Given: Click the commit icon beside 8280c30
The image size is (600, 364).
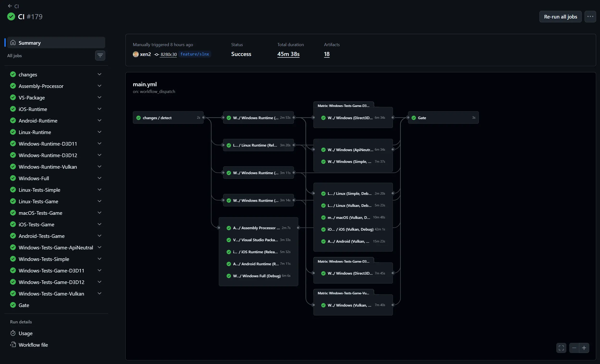Looking at the screenshot, I should pos(157,55).
